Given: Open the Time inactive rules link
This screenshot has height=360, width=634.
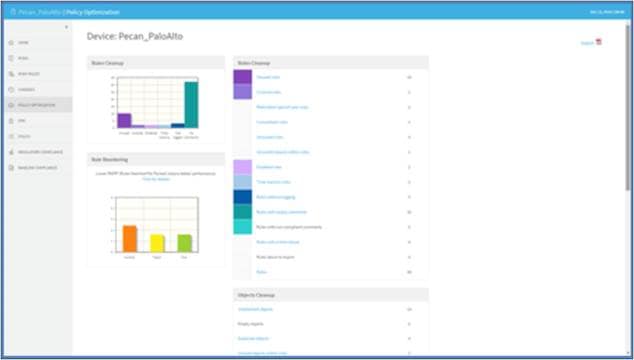Looking at the screenshot, I should 273,182.
